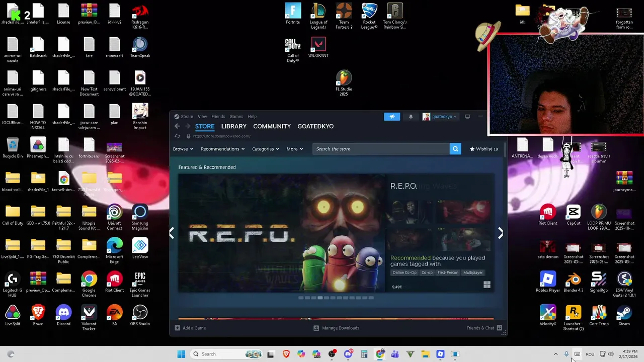Open Friends & Chat in Steam
The height and width of the screenshot is (362, 644).
[484, 328]
